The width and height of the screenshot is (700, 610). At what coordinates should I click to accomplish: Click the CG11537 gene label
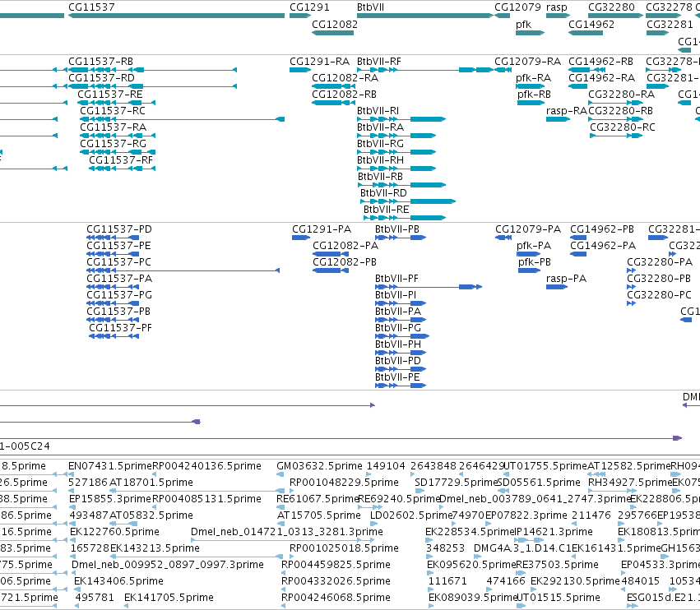pyautogui.click(x=91, y=7)
